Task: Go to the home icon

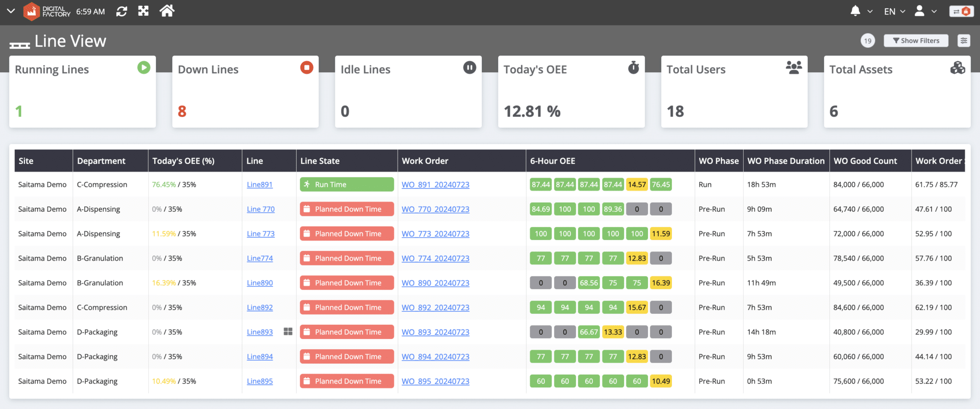Action: tap(167, 11)
